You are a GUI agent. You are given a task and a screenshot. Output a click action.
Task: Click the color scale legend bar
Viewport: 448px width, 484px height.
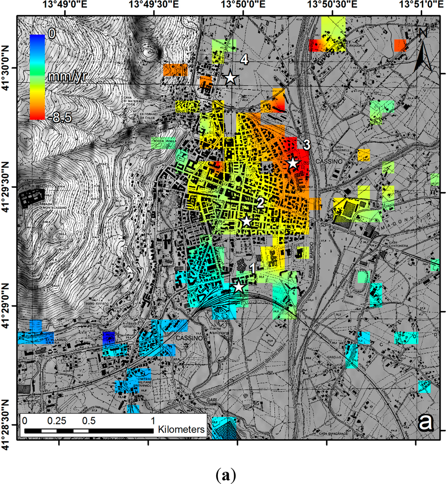(37, 77)
